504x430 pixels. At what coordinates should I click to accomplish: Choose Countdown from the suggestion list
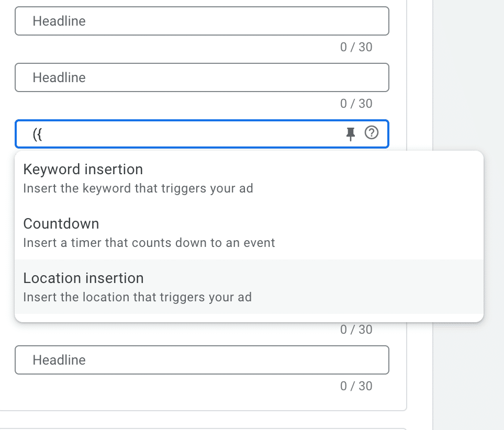point(61,224)
